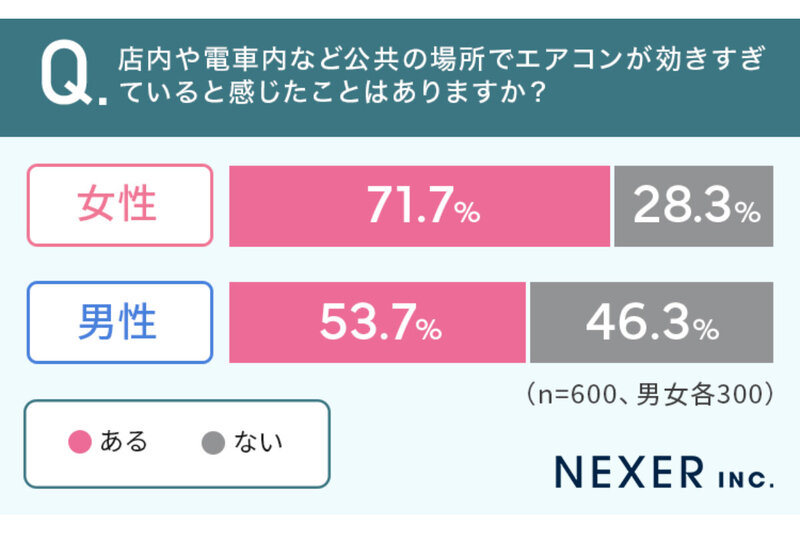This screenshot has width=800, height=533.
Task: Click the teal question header banner
Action: coord(400,78)
